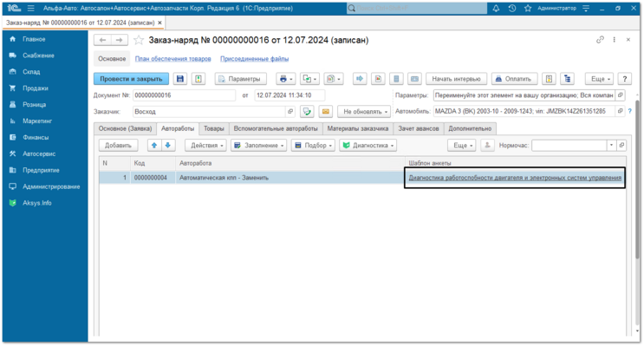Open the vertical three-dot menu in header
This screenshot has width=644, height=346.
click(614, 39)
